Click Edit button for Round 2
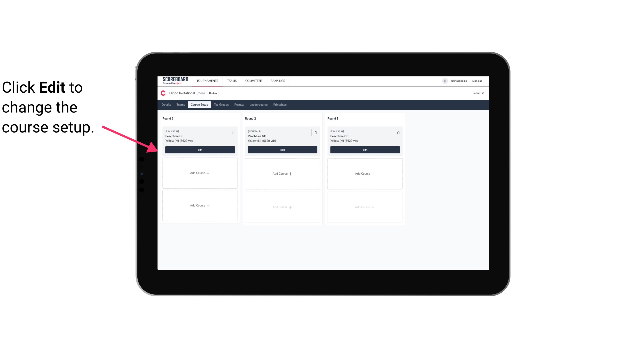 (x=282, y=149)
